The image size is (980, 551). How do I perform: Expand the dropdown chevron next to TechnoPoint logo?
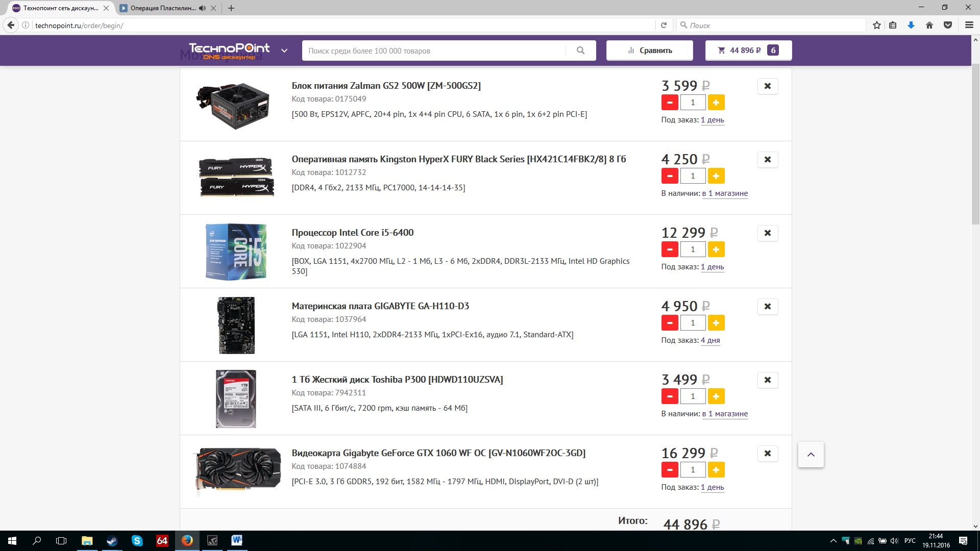coord(284,51)
